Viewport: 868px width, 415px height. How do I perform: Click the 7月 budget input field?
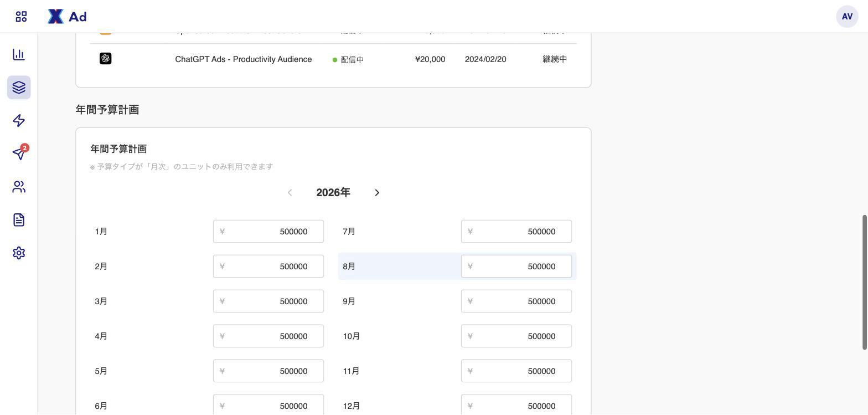click(x=516, y=232)
